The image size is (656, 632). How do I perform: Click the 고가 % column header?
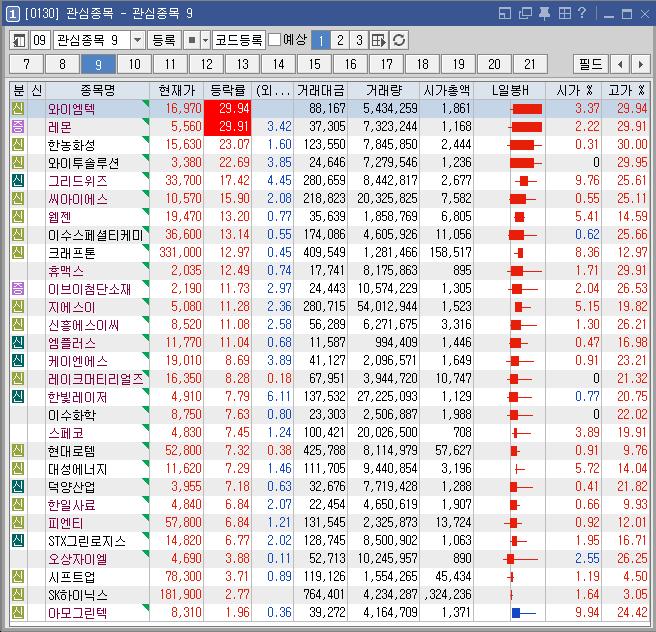626,90
